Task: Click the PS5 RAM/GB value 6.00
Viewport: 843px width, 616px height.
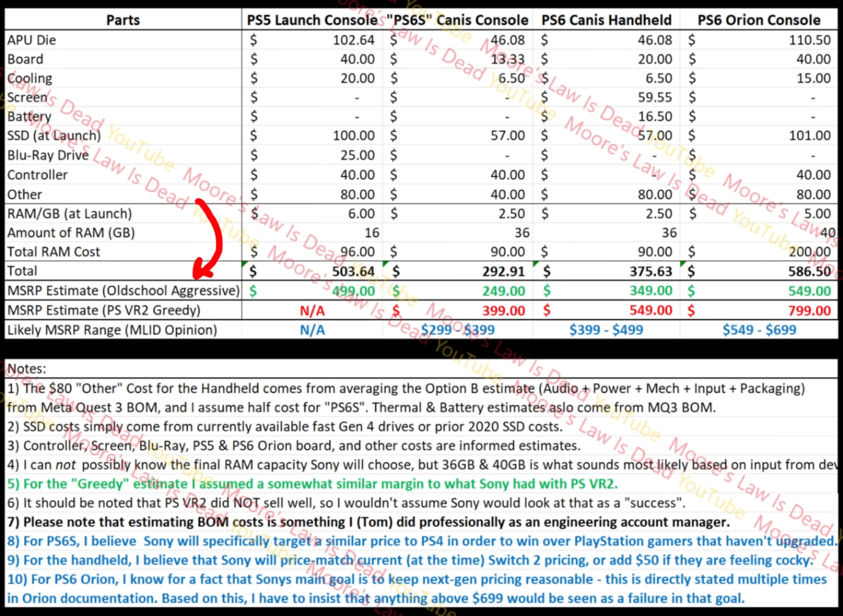Action: [x=361, y=213]
